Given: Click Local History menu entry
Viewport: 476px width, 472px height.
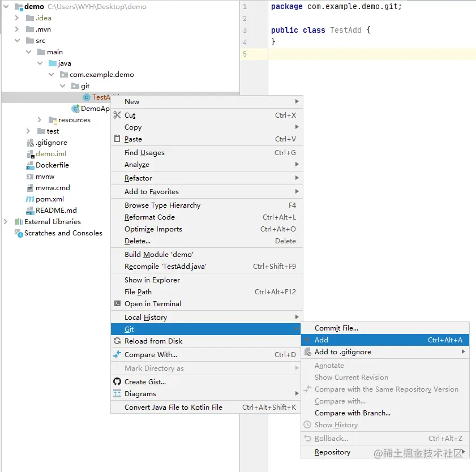Looking at the screenshot, I should pyautogui.click(x=207, y=317).
